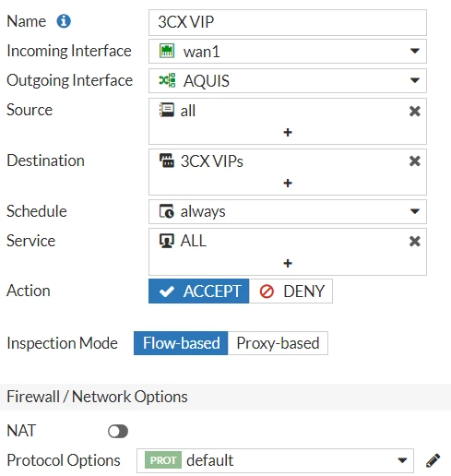Select Proxy-based inspection mode
This screenshot has width=451, height=476.
278,343
